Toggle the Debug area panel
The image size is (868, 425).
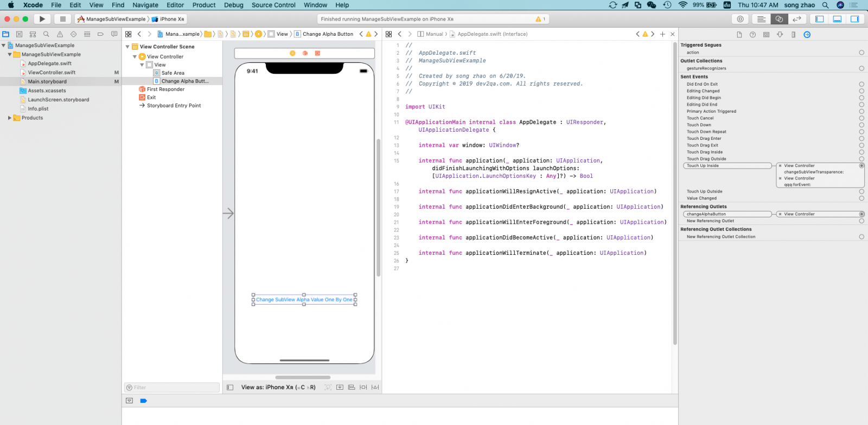coord(837,19)
